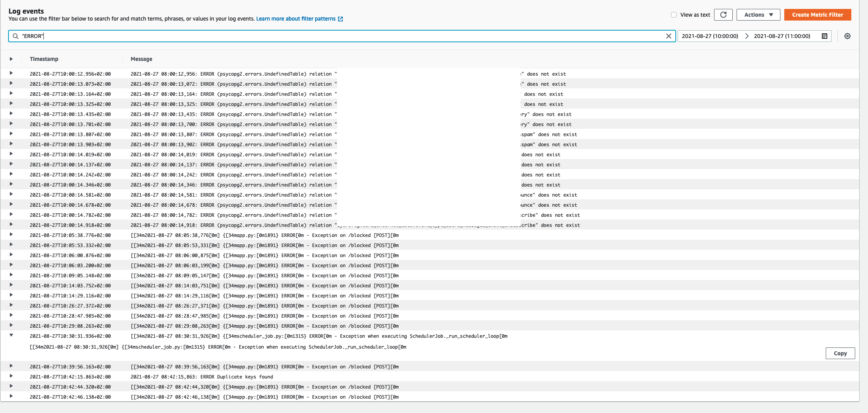Open "Learn more about filter patterns" link

[x=296, y=19]
